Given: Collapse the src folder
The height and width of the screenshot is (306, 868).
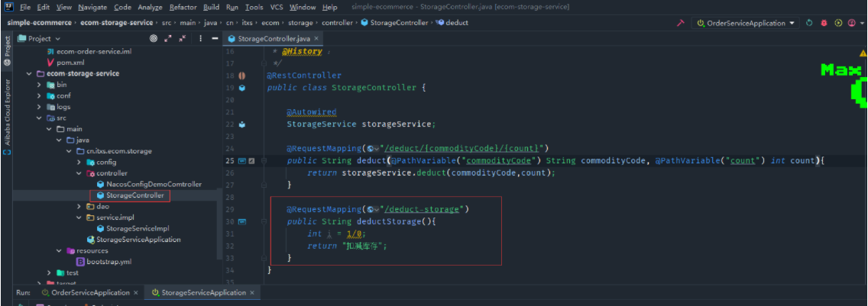Looking at the screenshot, I should (39, 118).
